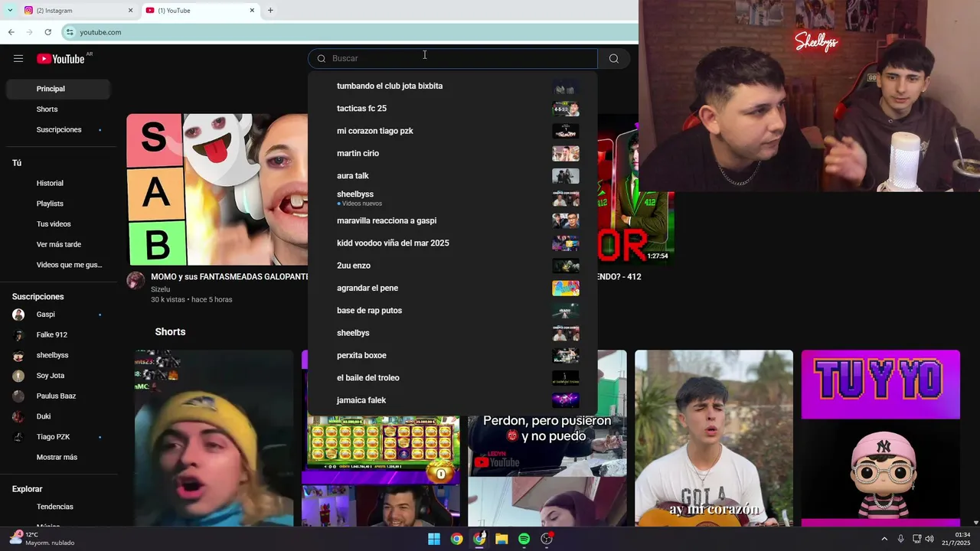This screenshot has width=980, height=551.
Task: Open the Sizelu channel avatar
Action: [x=136, y=280]
